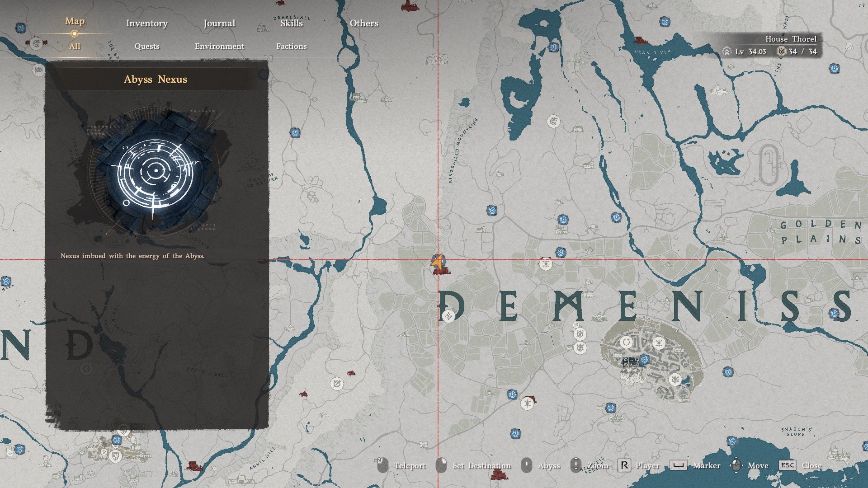This screenshot has width=868, height=488.
Task: Select the Factions map filter
Action: [292, 46]
